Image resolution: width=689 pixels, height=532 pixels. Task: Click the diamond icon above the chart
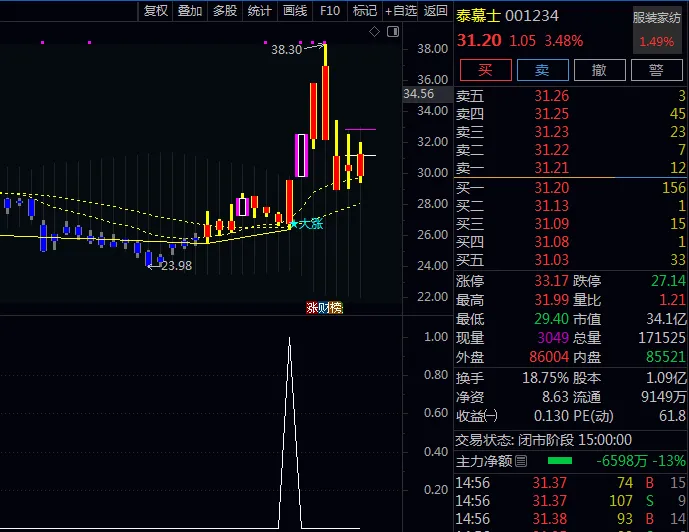pyautogui.click(x=374, y=32)
